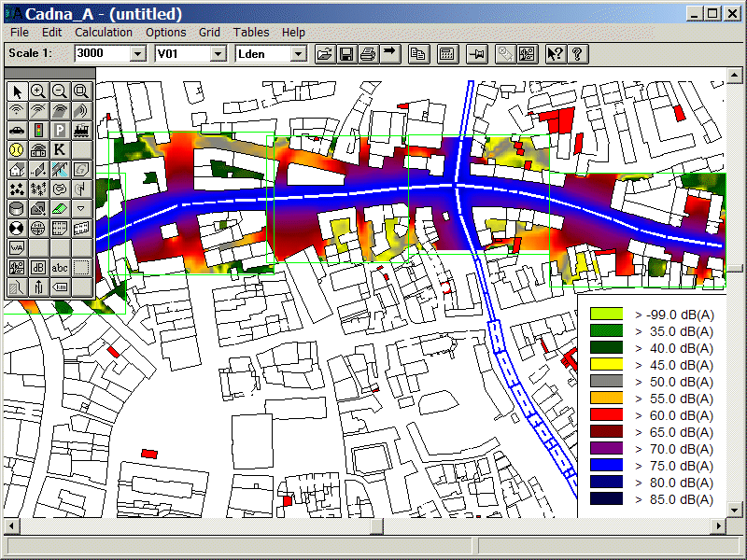Viewport: 747px width, 560px height.
Task: Select the tennis ball sports tool
Action: coord(17,149)
